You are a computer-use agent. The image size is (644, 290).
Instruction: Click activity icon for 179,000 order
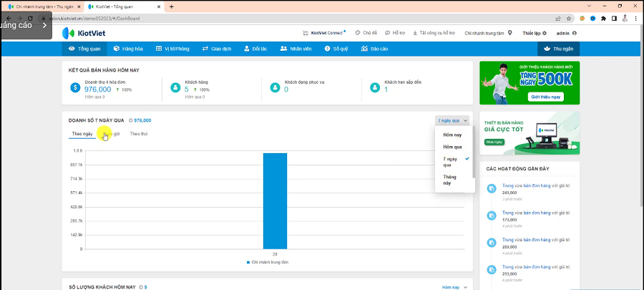(492, 216)
